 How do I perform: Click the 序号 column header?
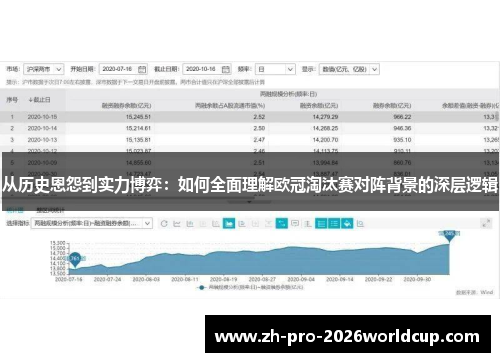point(12,100)
